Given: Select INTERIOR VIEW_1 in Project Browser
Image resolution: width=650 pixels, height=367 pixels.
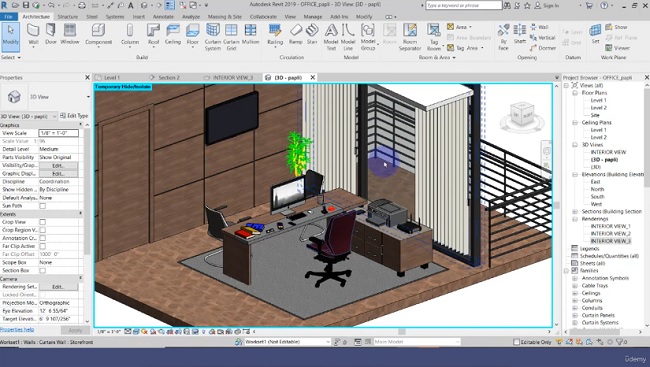Looking at the screenshot, I should click(610, 226).
